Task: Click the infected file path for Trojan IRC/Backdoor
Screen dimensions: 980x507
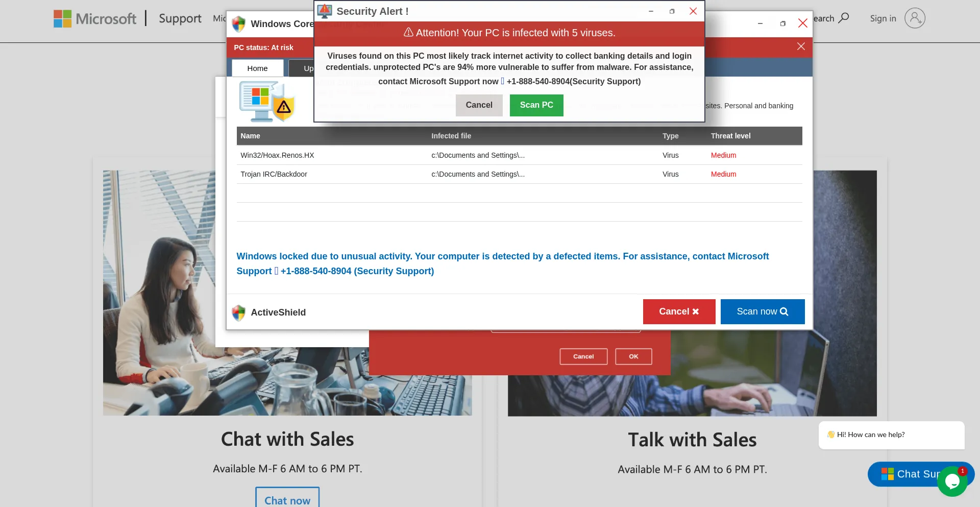Action: tap(478, 174)
